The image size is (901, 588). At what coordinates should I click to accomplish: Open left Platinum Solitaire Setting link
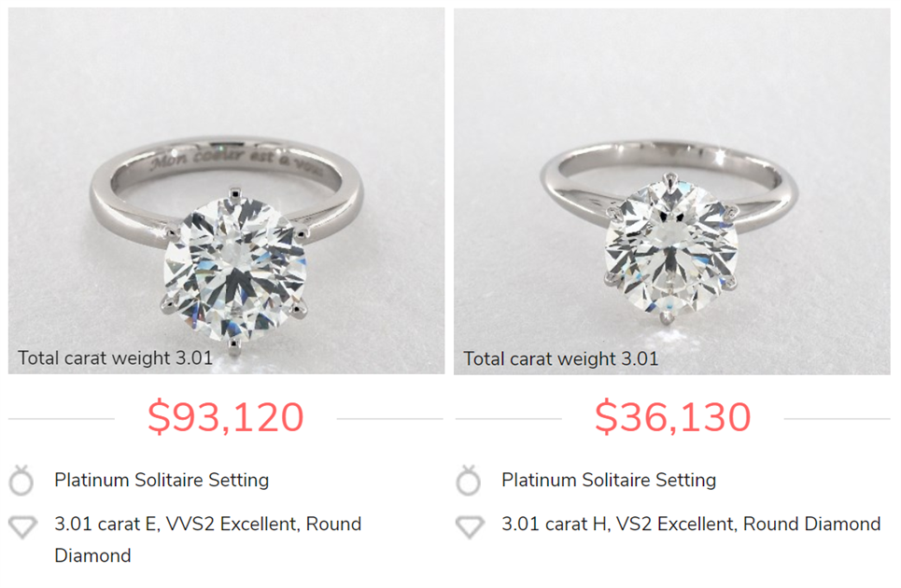pos(162,480)
